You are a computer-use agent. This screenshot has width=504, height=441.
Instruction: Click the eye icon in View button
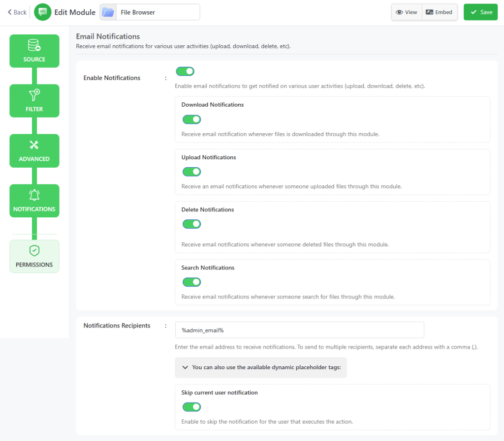tap(400, 12)
